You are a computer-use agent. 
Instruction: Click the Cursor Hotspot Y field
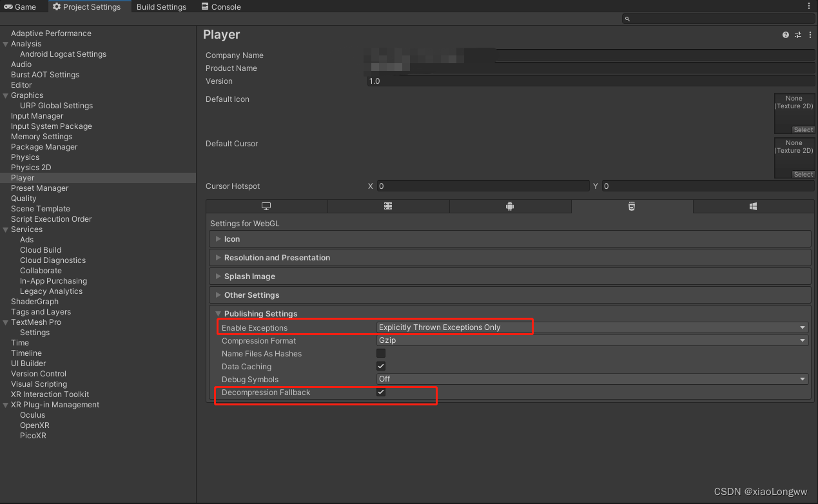pyautogui.click(x=708, y=186)
